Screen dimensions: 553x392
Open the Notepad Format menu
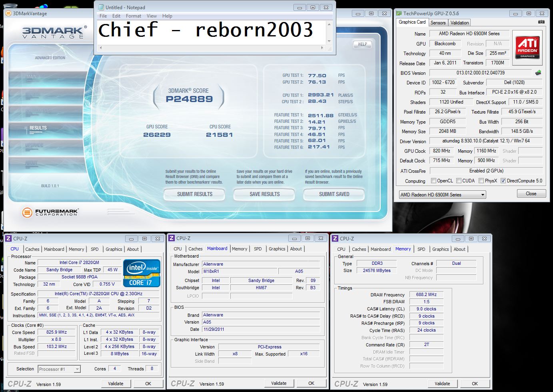coord(134,16)
